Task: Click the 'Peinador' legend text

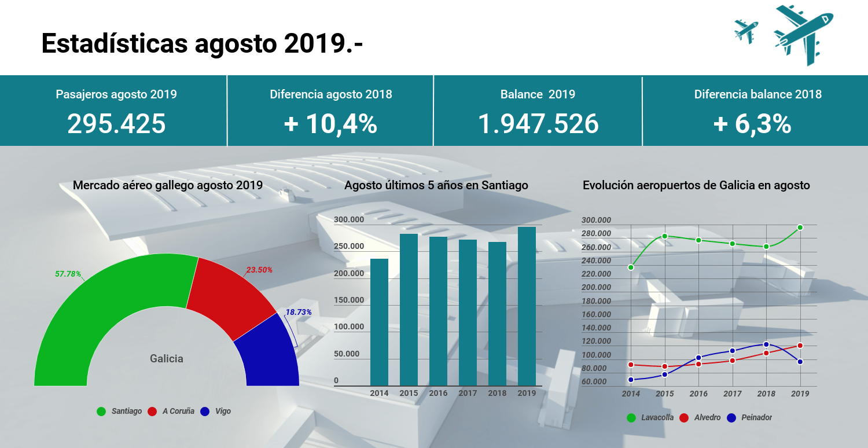Action: (x=757, y=418)
